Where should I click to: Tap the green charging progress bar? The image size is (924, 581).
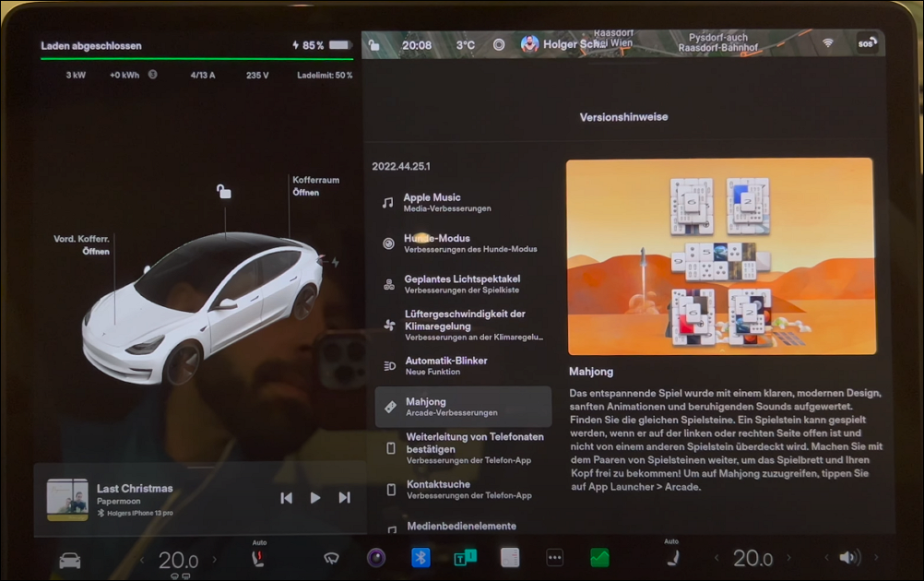196,59
